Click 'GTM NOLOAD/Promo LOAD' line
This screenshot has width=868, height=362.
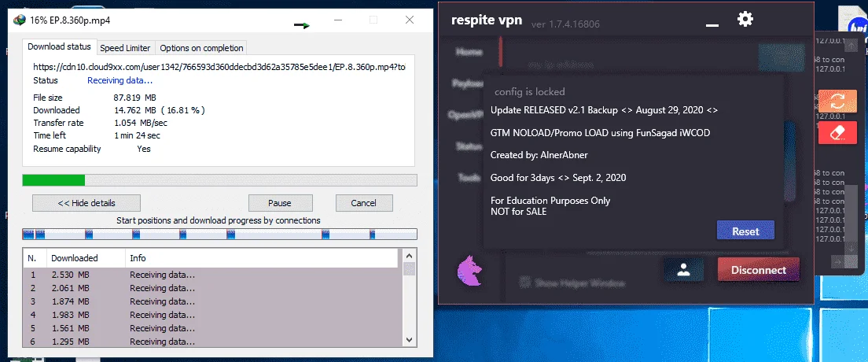(600, 133)
